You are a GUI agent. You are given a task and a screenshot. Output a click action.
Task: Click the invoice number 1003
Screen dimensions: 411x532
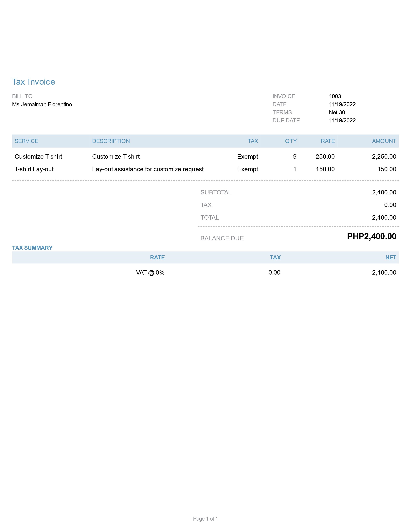tap(335, 96)
